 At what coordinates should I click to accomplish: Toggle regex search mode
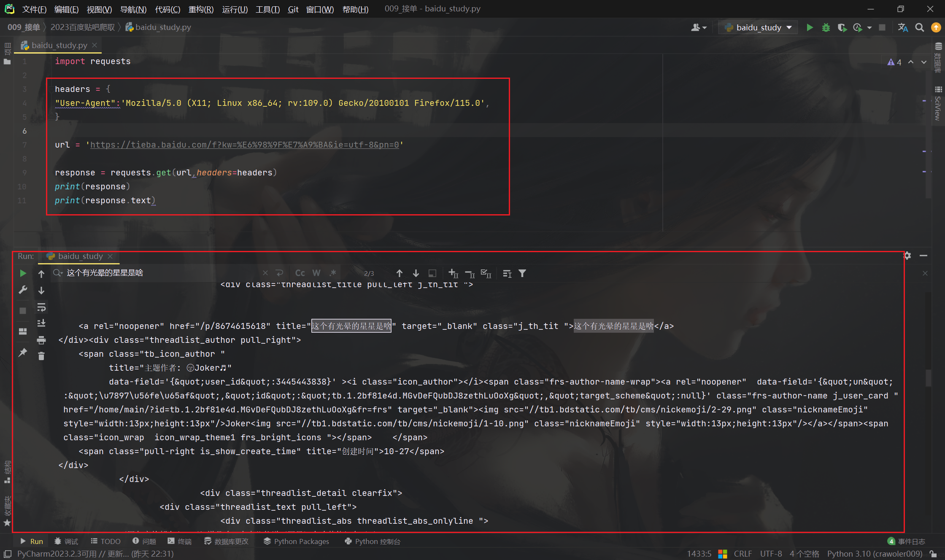click(332, 273)
